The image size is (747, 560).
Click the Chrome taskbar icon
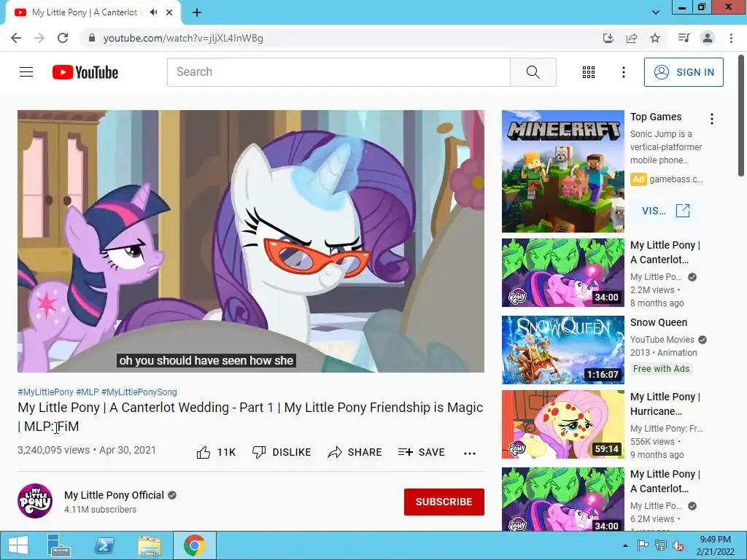[x=194, y=545]
